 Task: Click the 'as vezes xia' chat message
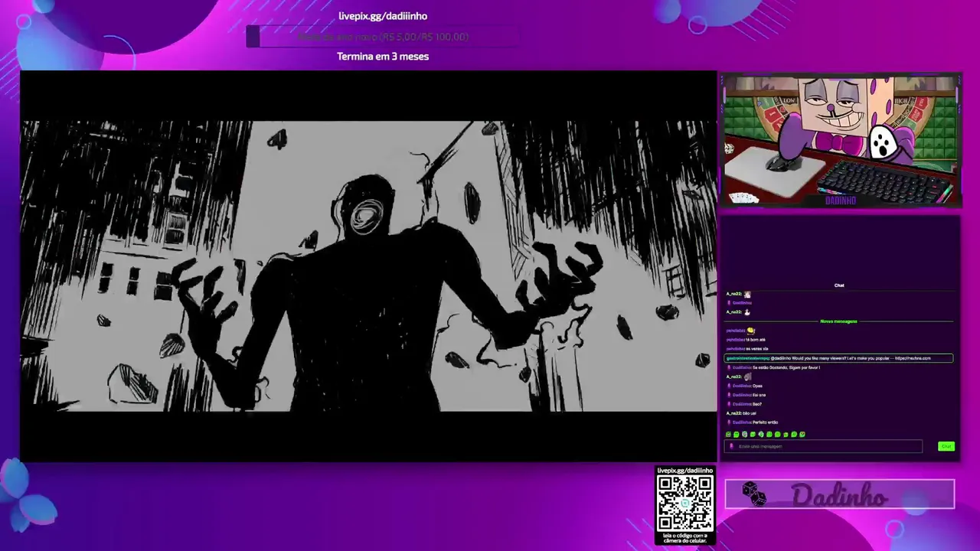coord(757,349)
